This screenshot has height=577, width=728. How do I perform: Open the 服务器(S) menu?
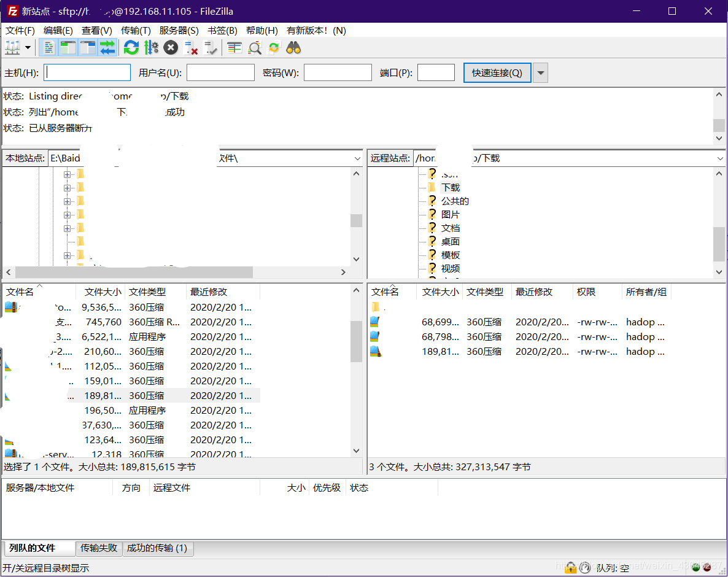[179, 31]
